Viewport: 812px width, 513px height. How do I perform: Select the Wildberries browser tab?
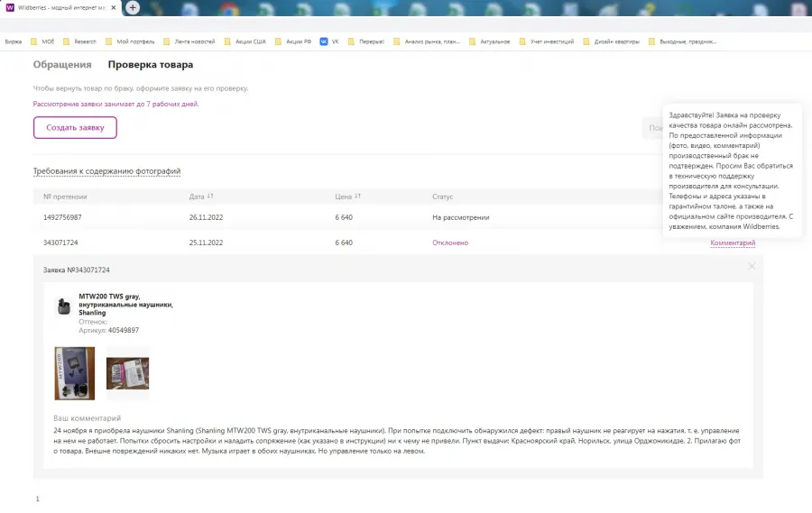[60, 8]
